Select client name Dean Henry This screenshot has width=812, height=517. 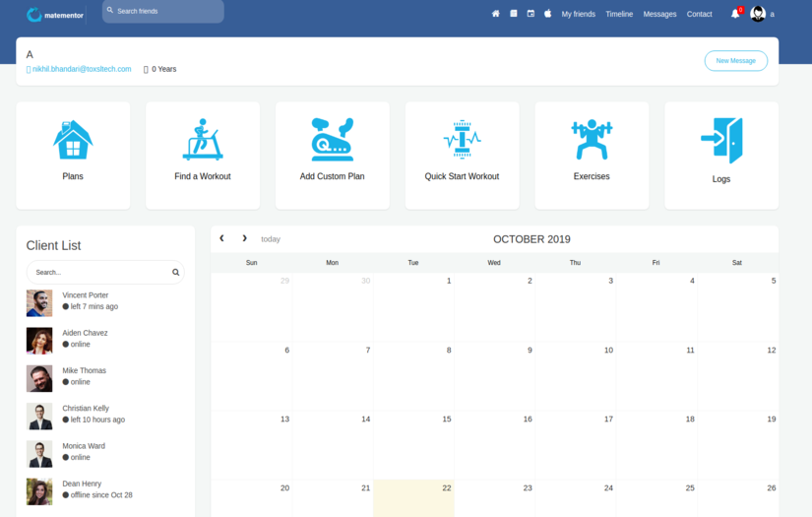tap(82, 484)
